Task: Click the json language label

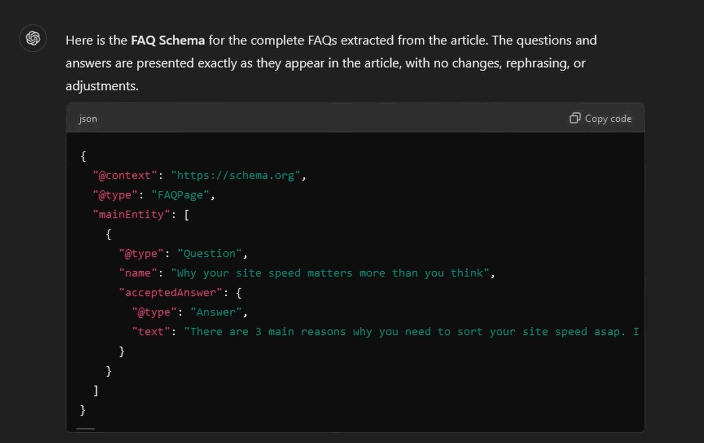Action: (x=88, y=119)
